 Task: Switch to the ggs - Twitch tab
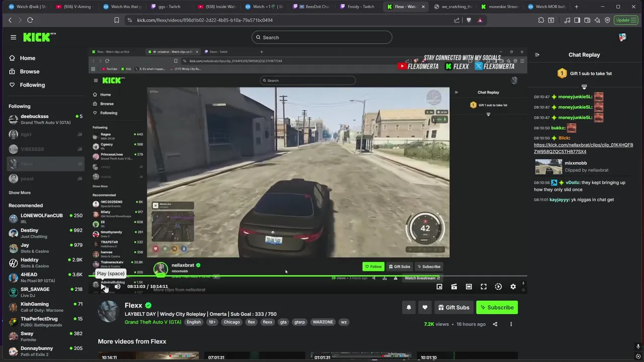pos(169,7)
